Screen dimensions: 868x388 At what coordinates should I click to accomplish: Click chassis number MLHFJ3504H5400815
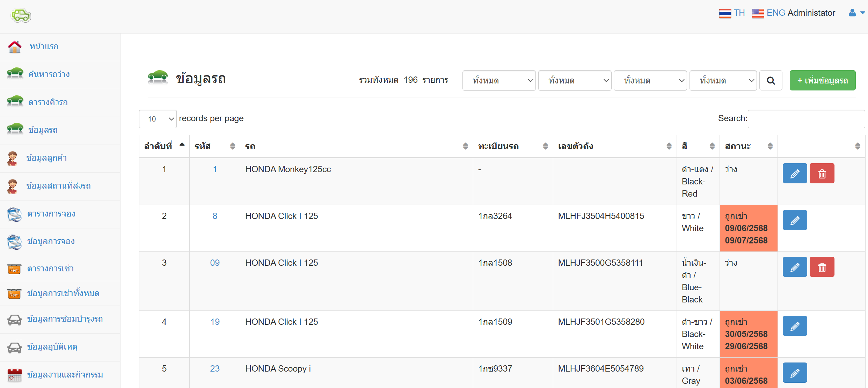[601, 216]
